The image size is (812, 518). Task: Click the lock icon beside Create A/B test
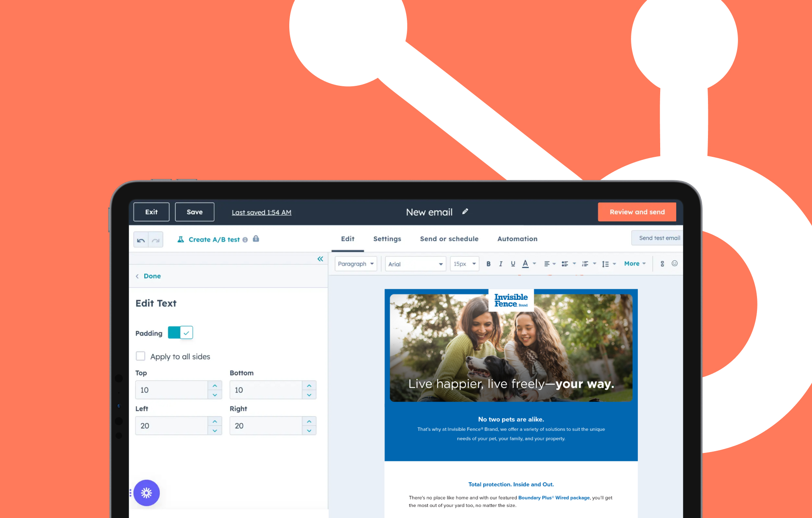(256, 239)
